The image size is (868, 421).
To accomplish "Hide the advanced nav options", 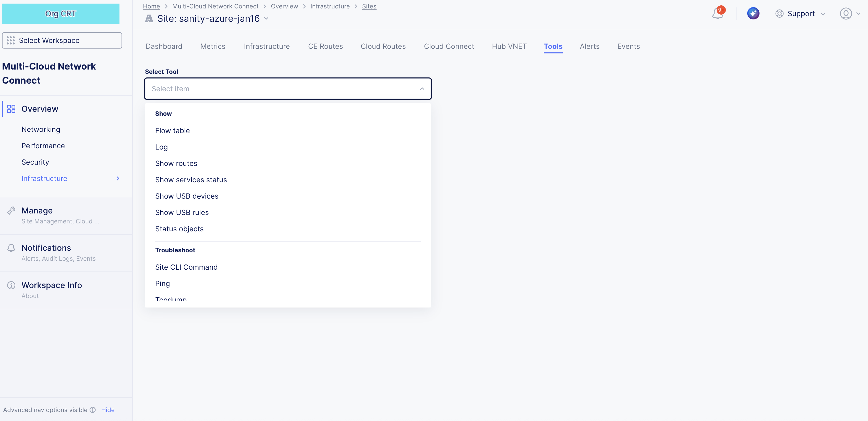I will click(x=107, y=410).
